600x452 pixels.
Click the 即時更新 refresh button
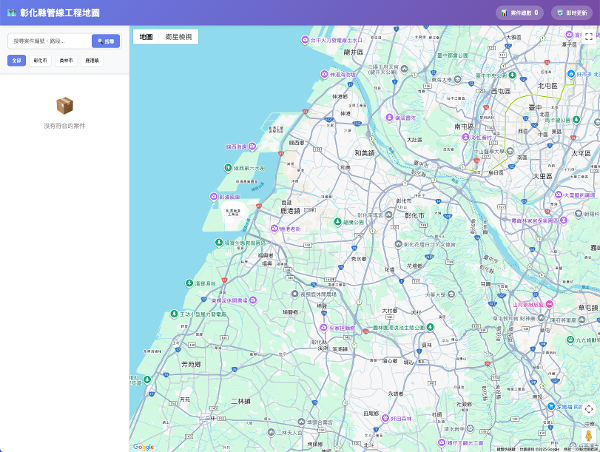click(572, 13)
